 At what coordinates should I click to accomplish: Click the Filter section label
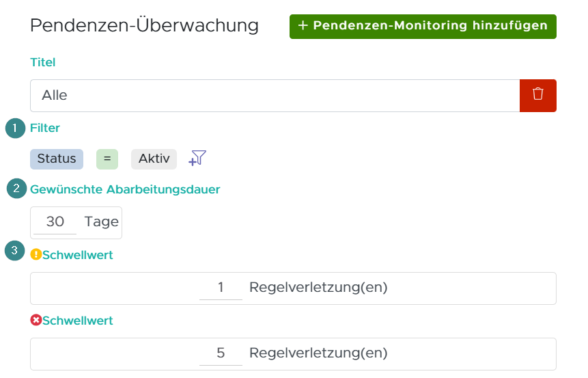[45, 128]
